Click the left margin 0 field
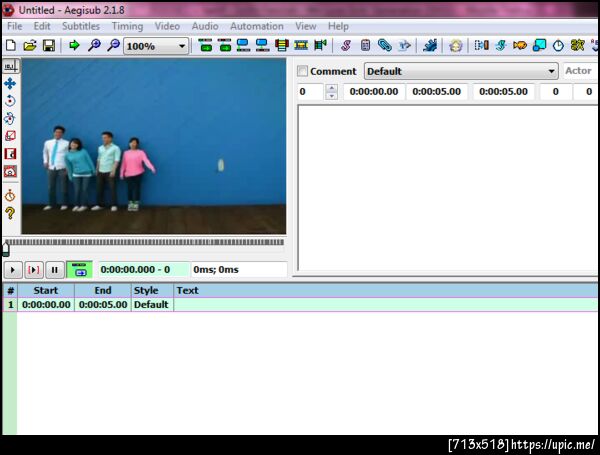Screen dimensions: 600x455 [556, 92]
